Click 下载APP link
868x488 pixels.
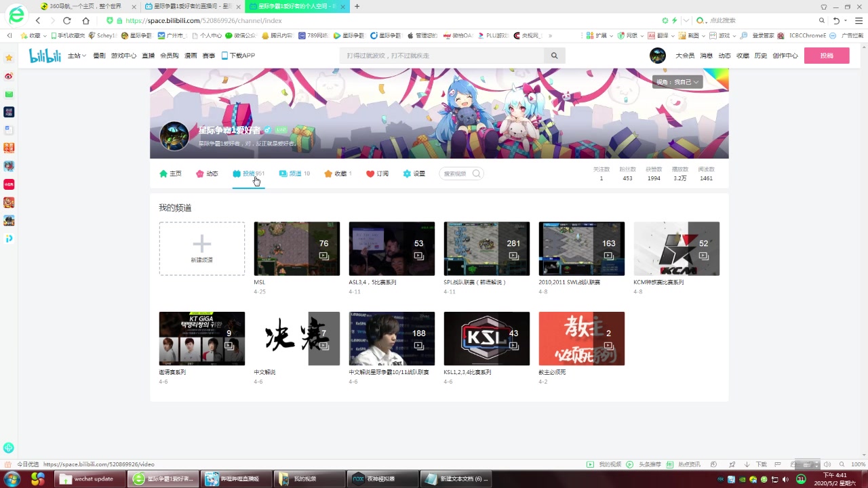[238, 56]
